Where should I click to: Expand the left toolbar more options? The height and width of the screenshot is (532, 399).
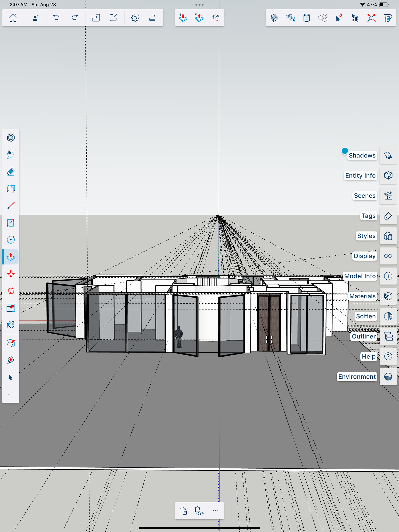[x=11, y=394]
